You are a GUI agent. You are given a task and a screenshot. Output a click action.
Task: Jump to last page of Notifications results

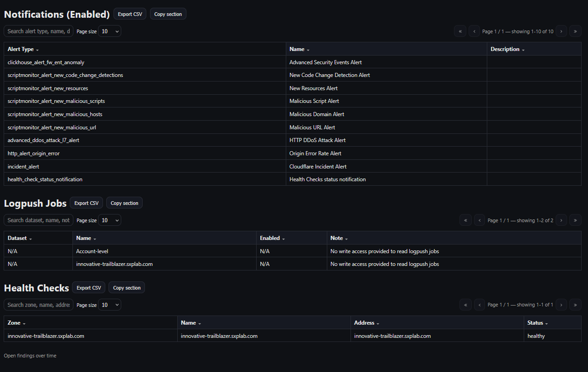575,31
